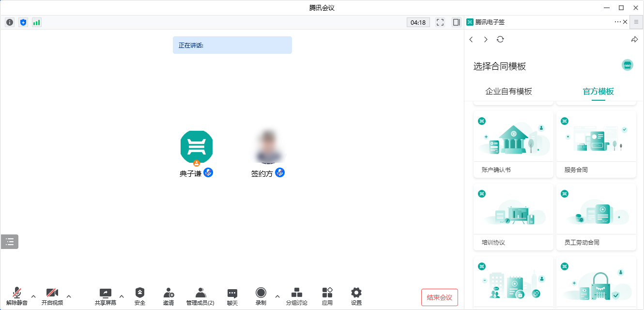The width and height of the screenshot is (644, 310).
Task: Switch to the 企业自有模板 tab
Action: click(508, 92)
